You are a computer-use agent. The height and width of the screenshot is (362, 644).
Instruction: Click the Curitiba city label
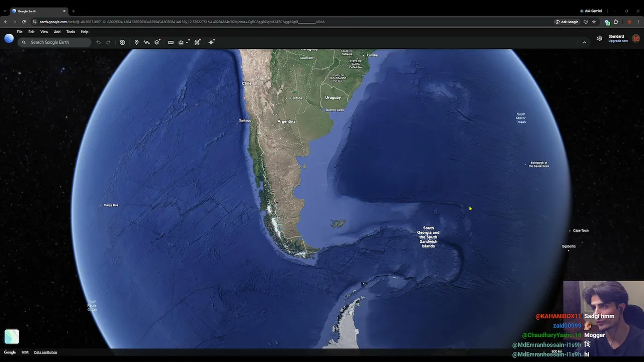pos(372,55)
